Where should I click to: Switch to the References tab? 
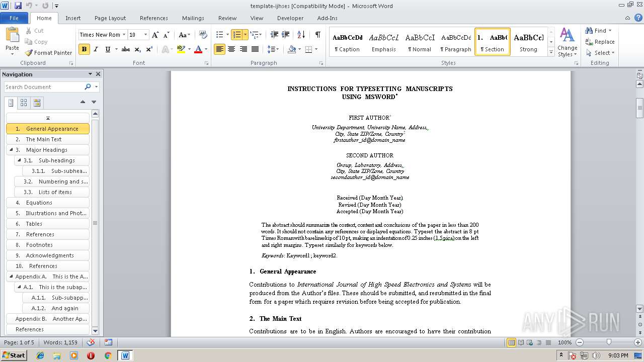[x=154, y=18]
